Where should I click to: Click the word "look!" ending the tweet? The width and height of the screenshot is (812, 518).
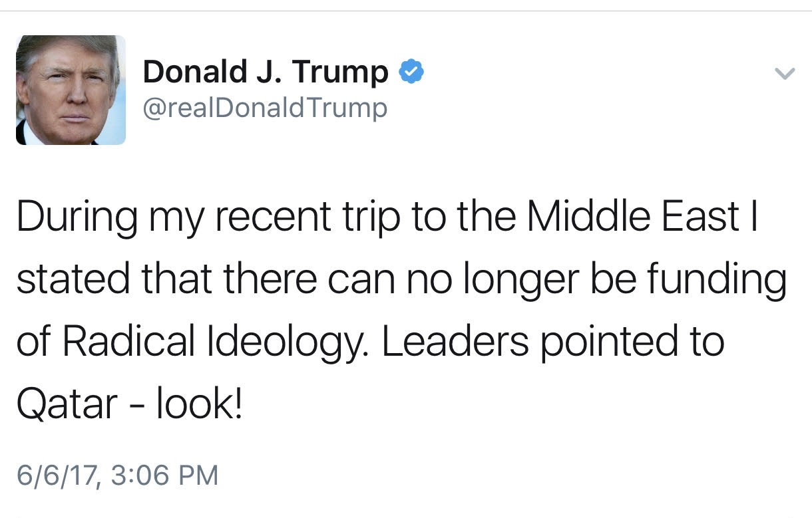(199, 403)
